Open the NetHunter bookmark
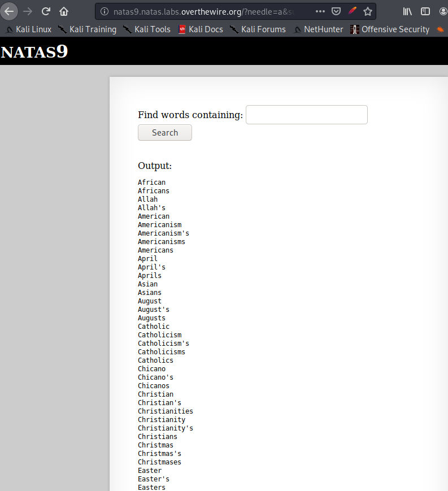The image size is (448, 491). (x=318, y=29)
